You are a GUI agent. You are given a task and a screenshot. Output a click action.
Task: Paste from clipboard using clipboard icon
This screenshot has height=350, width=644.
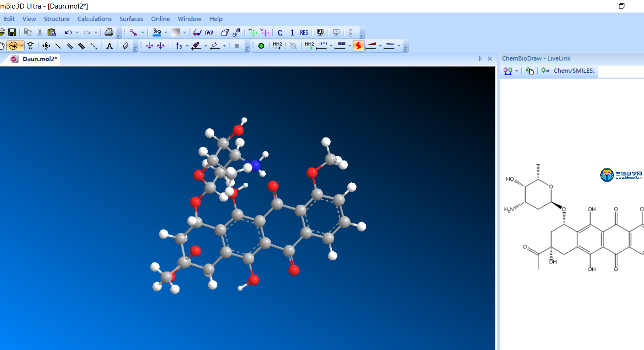click(52, 32)
